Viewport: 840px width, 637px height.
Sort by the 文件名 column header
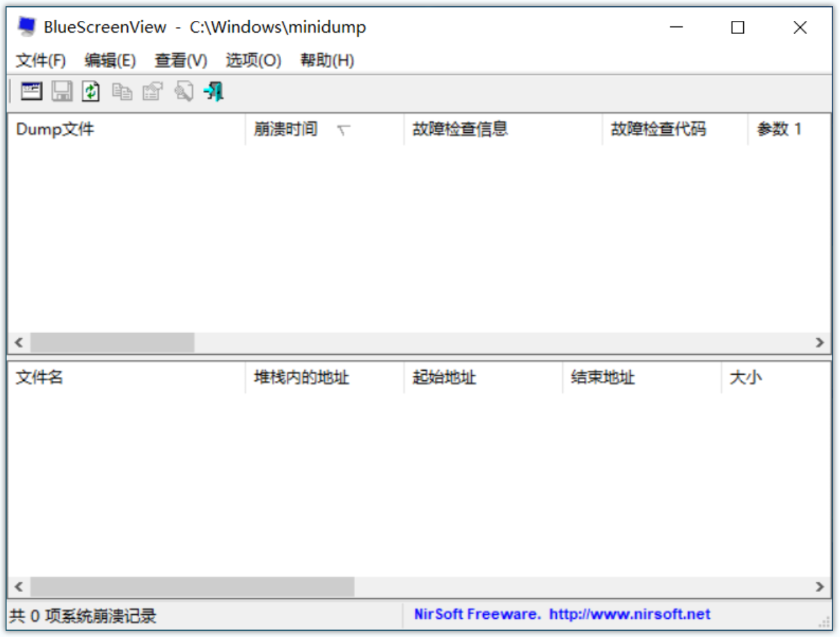tap(127, 378)
